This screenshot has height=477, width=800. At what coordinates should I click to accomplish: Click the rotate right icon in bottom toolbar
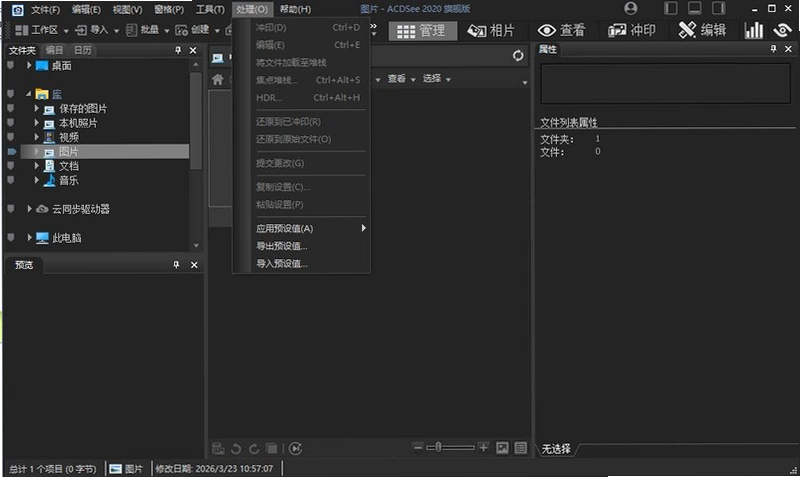(254, 449)
